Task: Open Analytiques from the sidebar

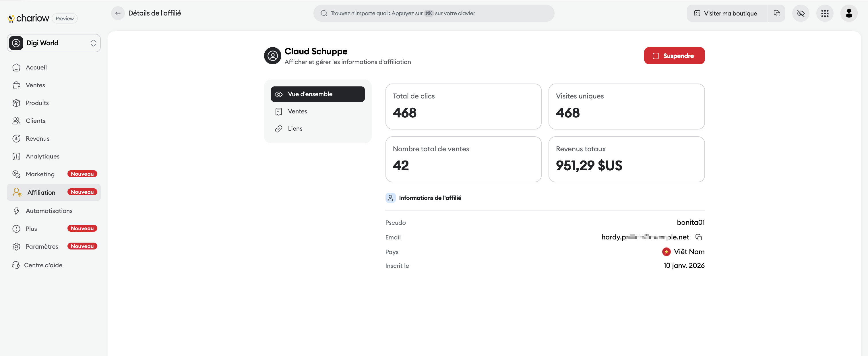Action: [42, 156]
